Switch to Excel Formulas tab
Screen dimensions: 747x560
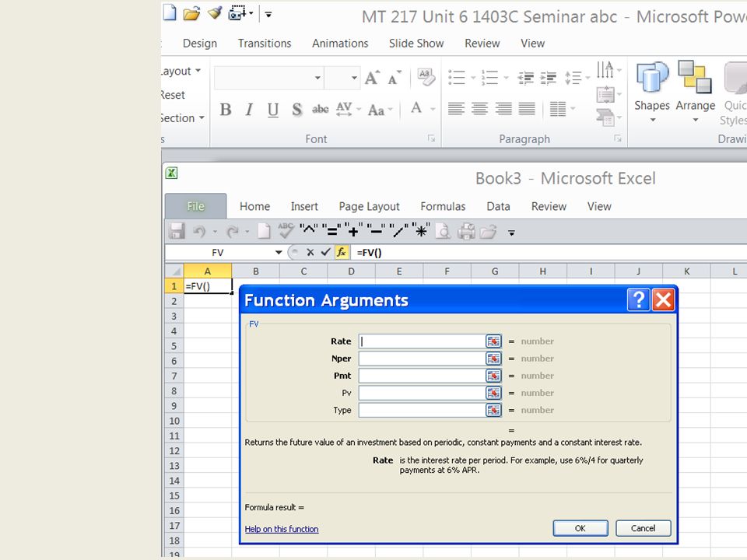tap(443, 206)
